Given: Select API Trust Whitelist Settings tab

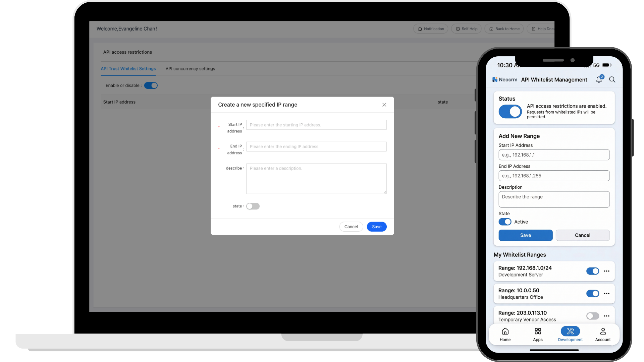Looking at the screenshot, I should [128, 69].
